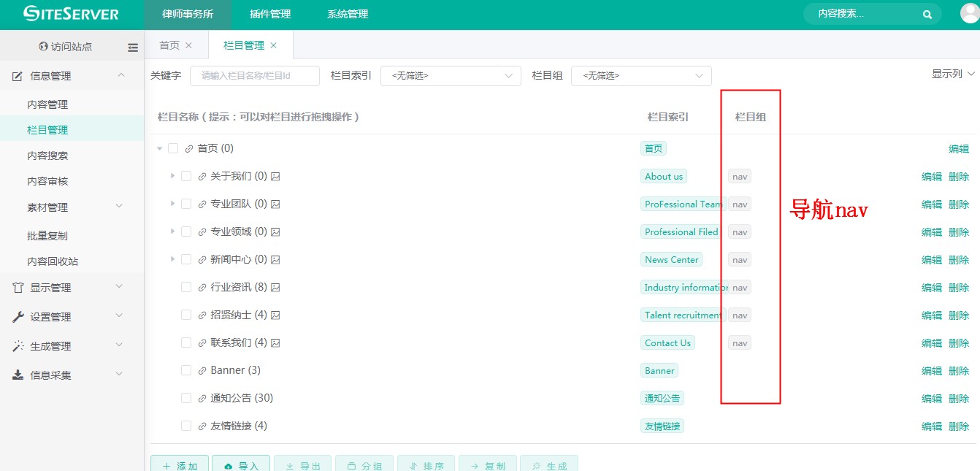Check the box for 行业资讯 row
This screenshot has height=471, width=980.
[x=186, y=288]
